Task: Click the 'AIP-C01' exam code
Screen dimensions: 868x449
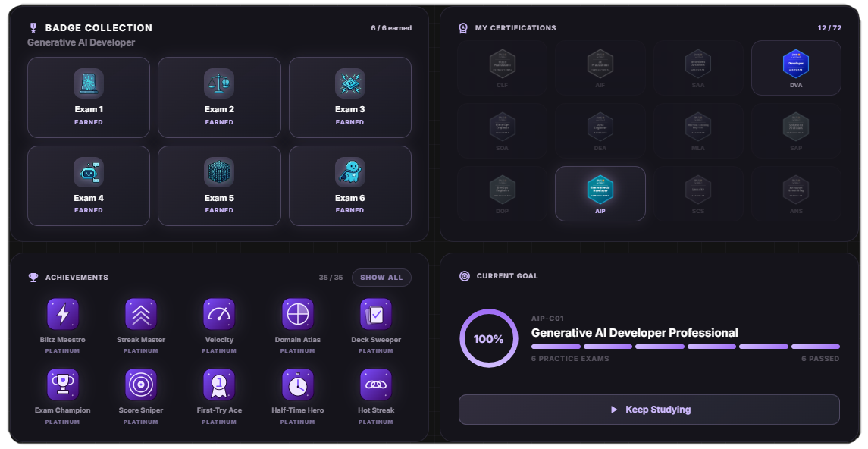Action: (548, 319)
